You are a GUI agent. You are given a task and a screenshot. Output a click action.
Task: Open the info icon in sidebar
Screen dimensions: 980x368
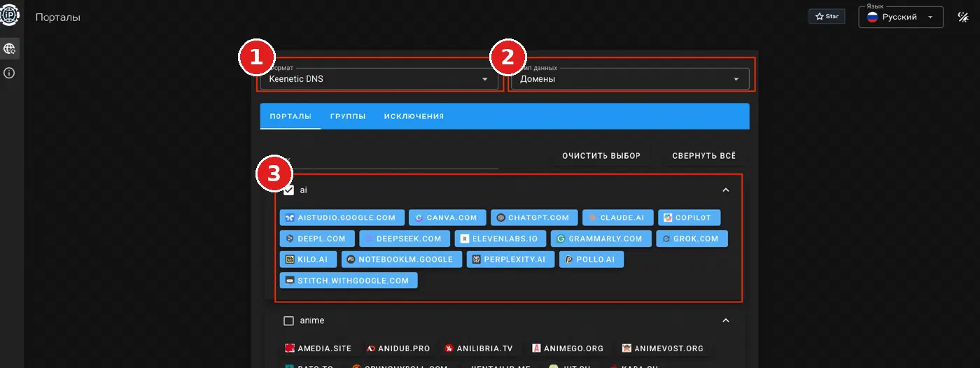[x=10, y=73]
